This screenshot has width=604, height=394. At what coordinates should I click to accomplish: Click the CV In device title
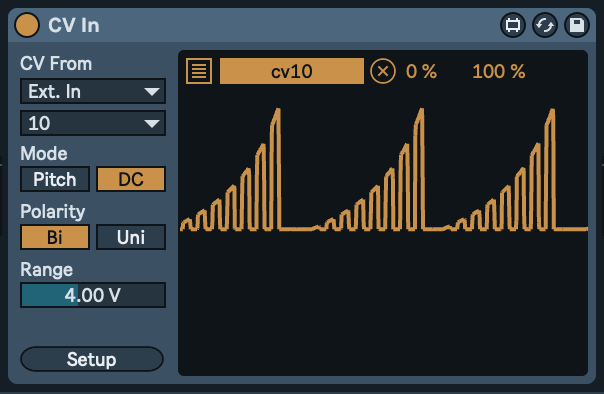pos(74,25)
